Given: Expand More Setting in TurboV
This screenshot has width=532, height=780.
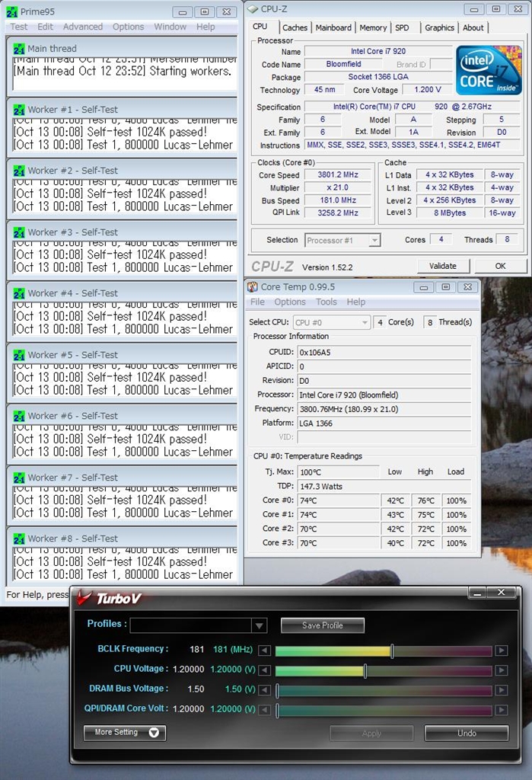Looking at the screenshot, I should click(124, 732).
